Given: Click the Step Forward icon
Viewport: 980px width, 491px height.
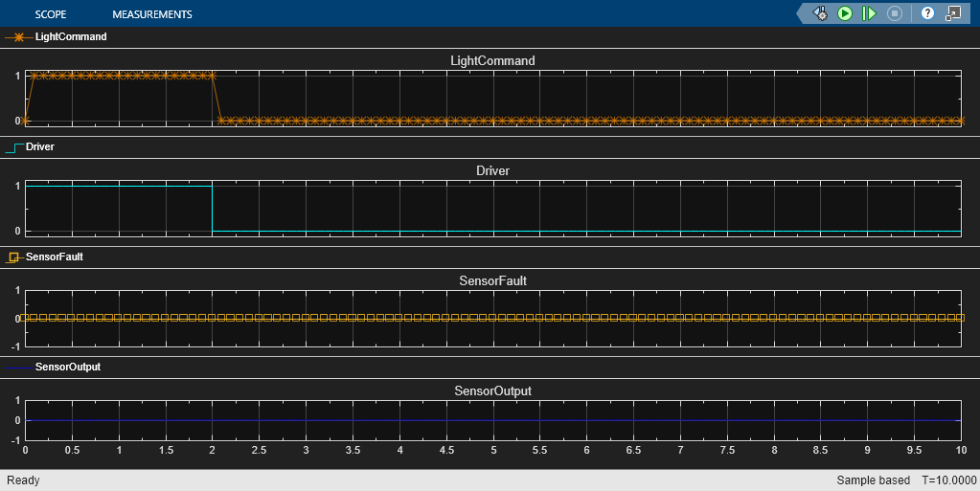Looking at the screenshot, I should pyautogui.click(x=869, y=13).
